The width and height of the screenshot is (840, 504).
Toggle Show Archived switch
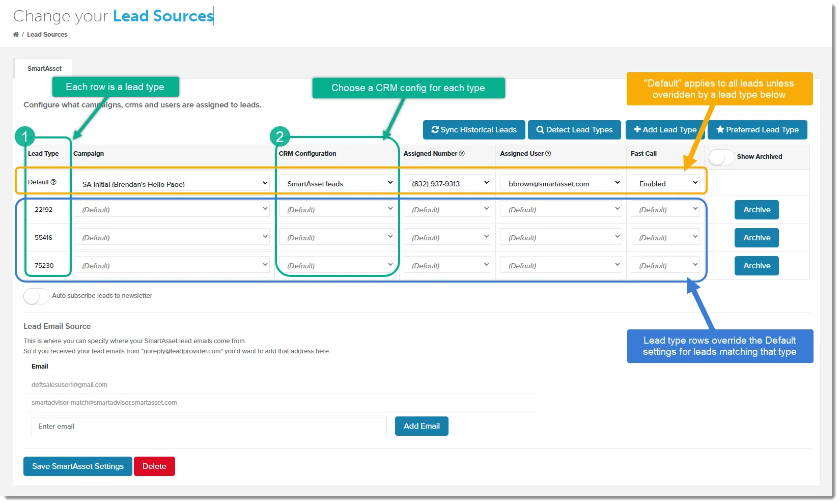(721, 157)
